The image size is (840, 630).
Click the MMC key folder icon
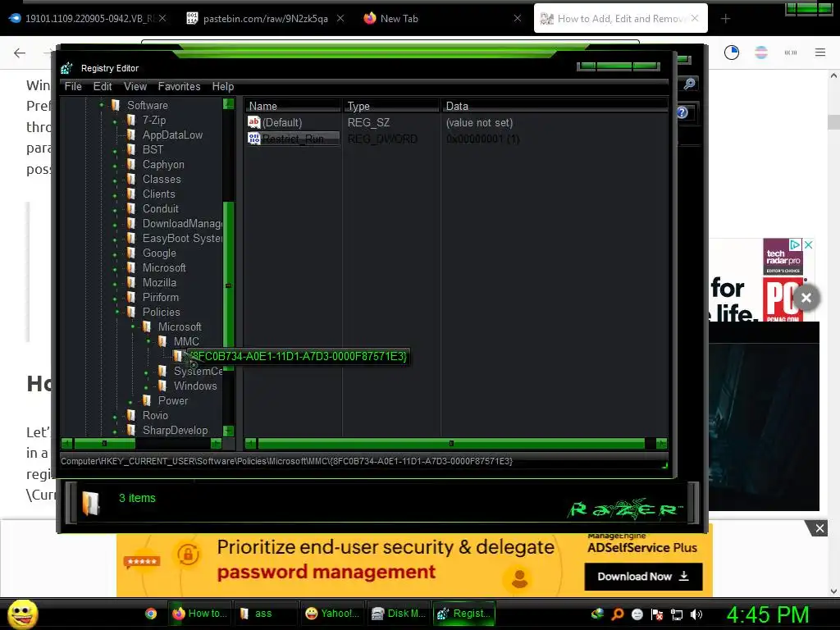point(162,341)
